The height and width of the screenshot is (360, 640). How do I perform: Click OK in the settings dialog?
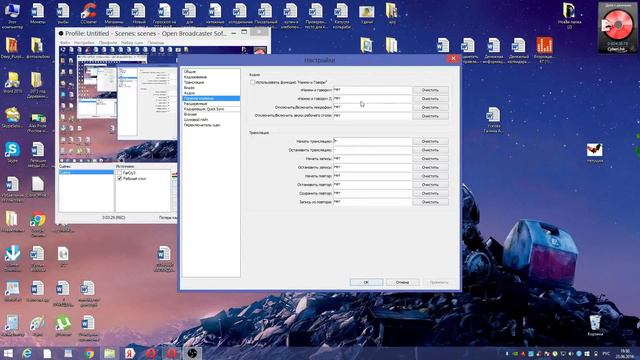pos(366,282)
